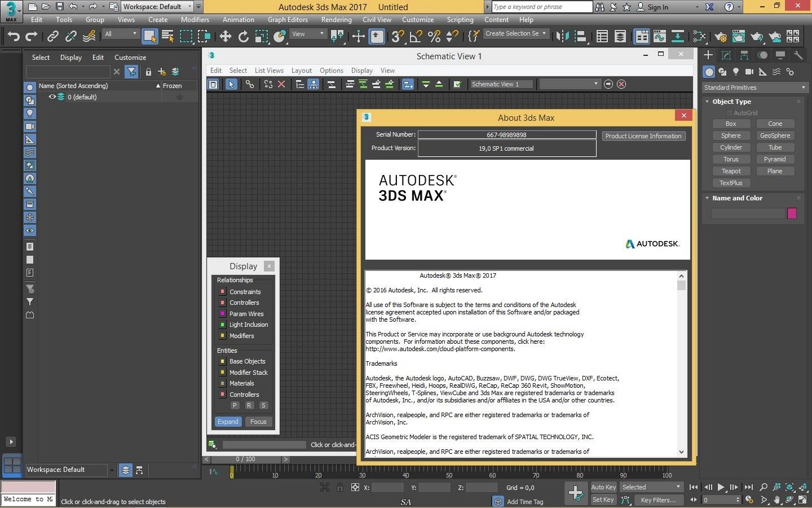Image resolution: width=812 pixels, height=508 pixels.
Task: Open the Selected key filter dropdown
Action: click(x=651, y=487)
